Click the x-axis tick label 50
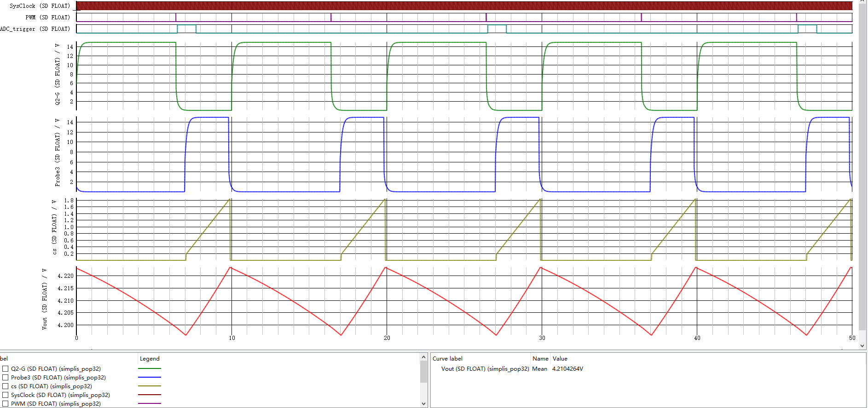 pos(852,338)
